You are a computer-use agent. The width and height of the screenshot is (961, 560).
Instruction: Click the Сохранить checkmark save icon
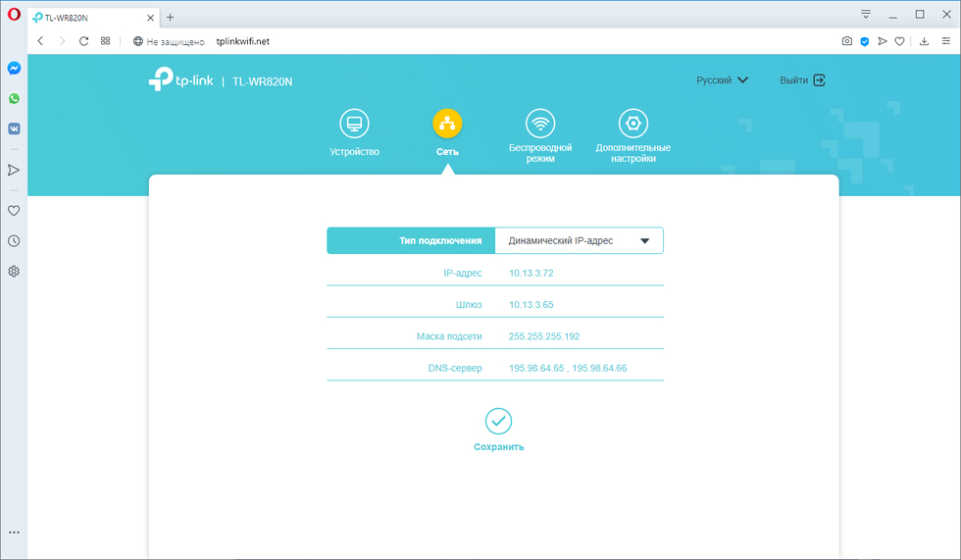pyautogui.click(x=498, y=422)
